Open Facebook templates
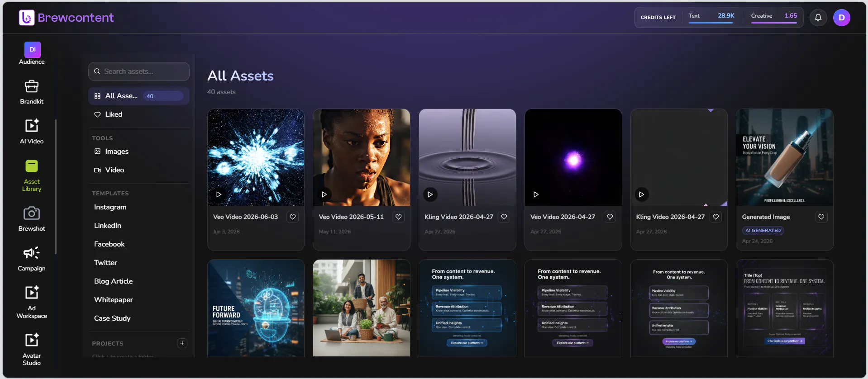Screen dimensions: 868x379 tap(109, 244)
